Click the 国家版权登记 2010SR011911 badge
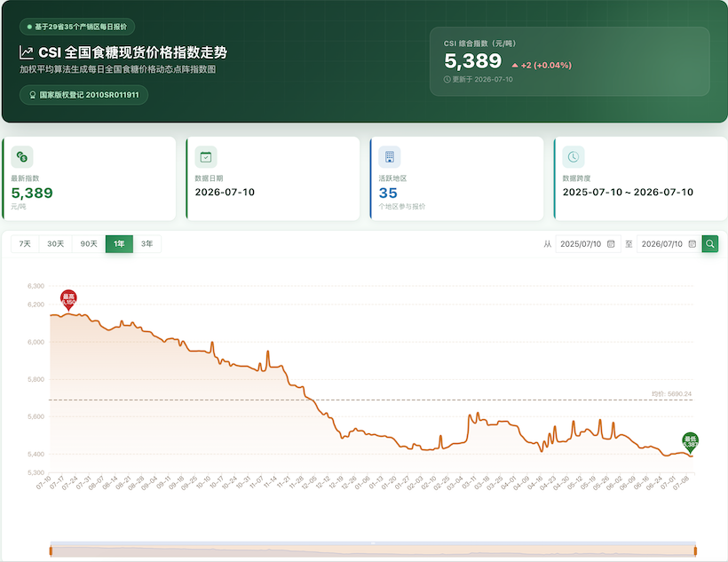728x562 pixels. point(84,95)
